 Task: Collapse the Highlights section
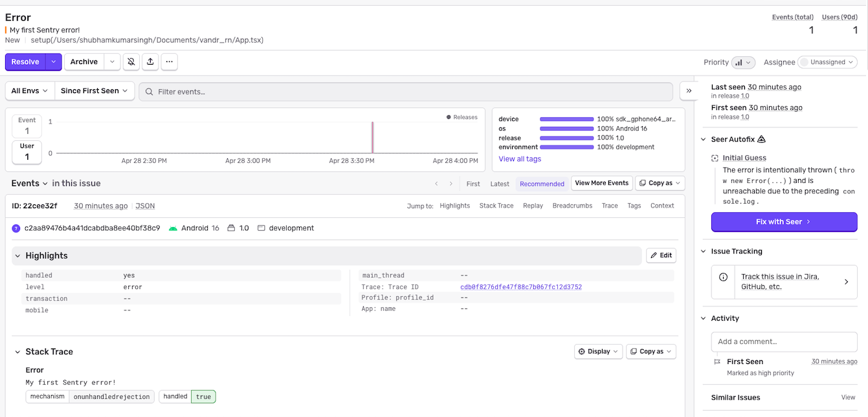click(18, 256)
